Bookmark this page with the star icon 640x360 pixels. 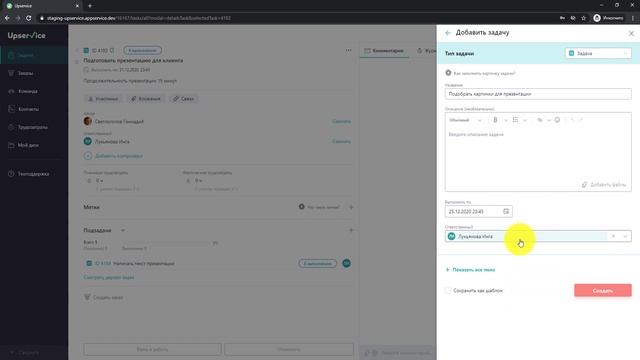pyautogui.click(x=584, y=18)
